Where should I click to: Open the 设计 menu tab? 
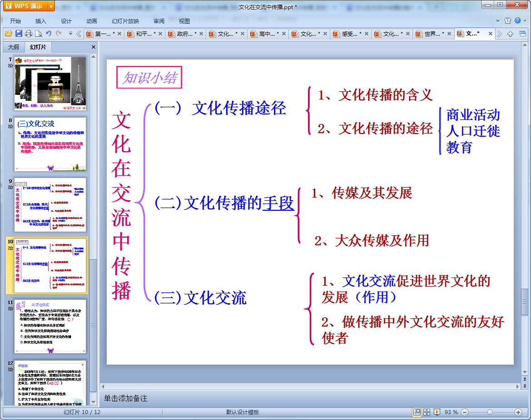pyautogui.click(x=66, y=21)
